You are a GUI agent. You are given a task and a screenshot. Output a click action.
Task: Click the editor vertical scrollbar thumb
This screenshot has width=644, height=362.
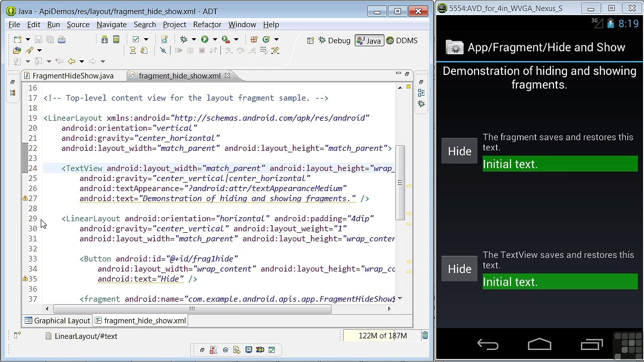(400, 183)
